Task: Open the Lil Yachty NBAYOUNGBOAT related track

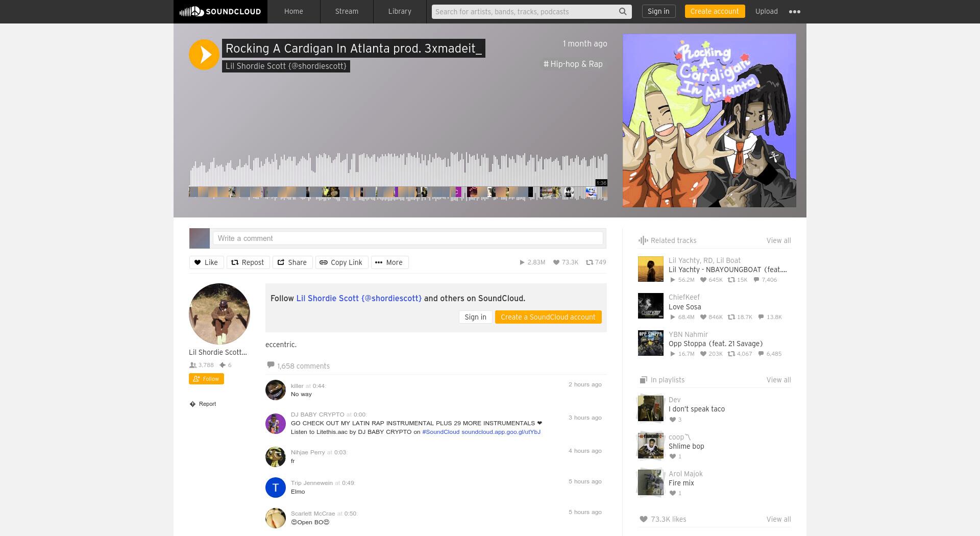Action: pyautogui.click(x=727, y=270)
